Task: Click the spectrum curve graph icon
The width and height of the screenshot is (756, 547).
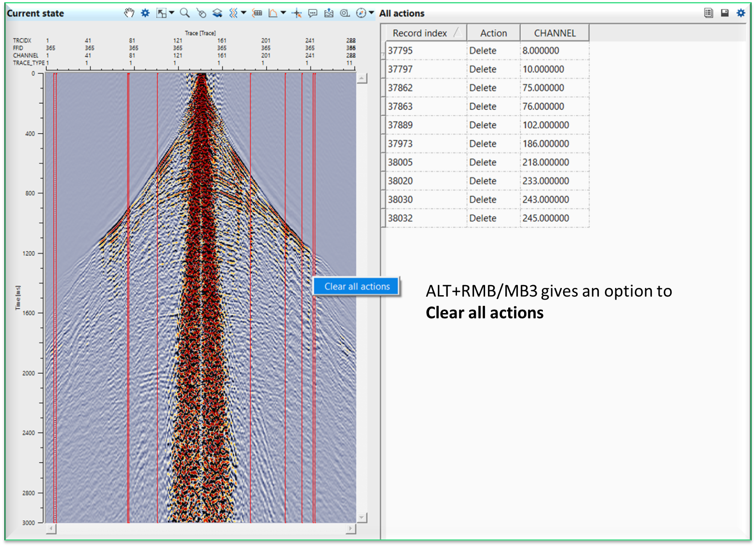Action: click(x=273, y=13)
